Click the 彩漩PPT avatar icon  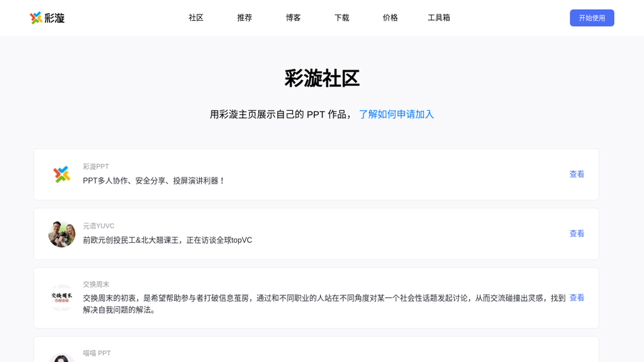pyautogui.click(x=61, y=174)
